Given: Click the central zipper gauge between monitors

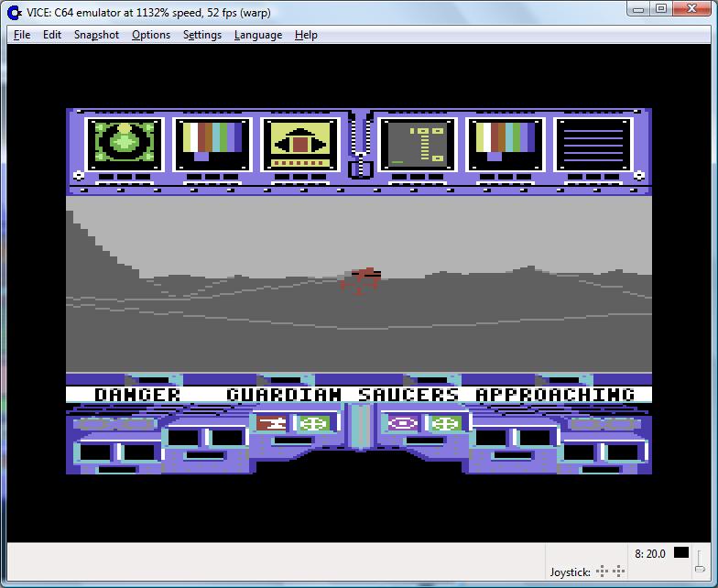Looking at the screenshot, I should tap(361, 145).
